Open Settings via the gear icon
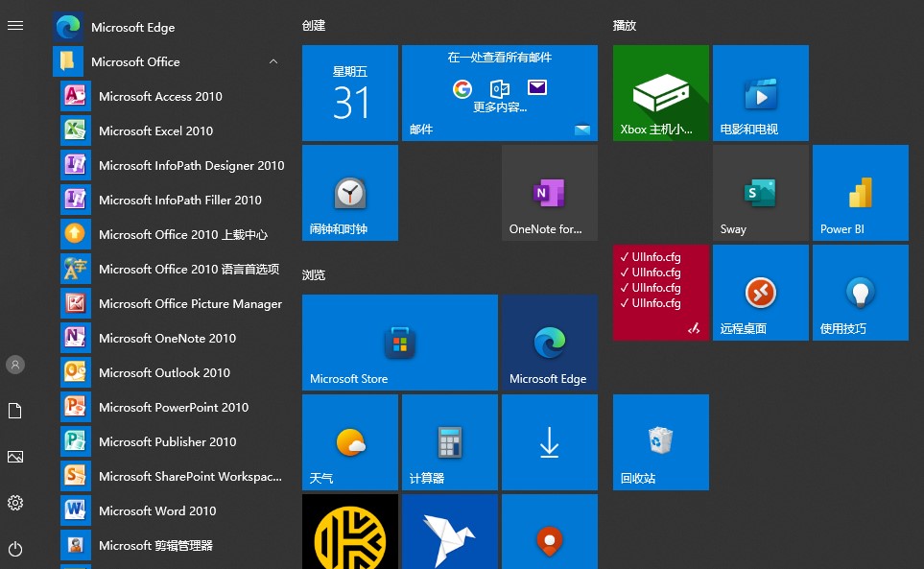 coord(15,503)
